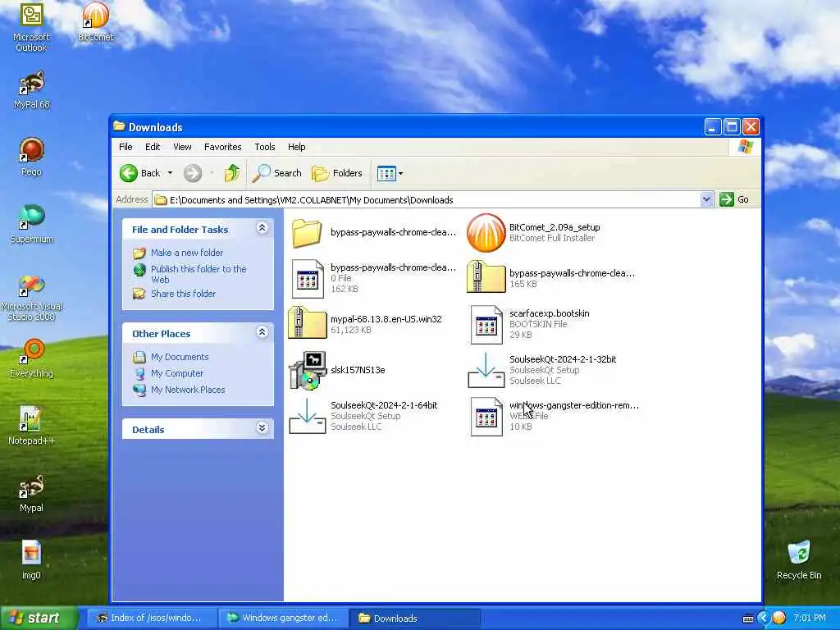
Task: Click the Downloads taskbar button
Action: coord(414,618)
